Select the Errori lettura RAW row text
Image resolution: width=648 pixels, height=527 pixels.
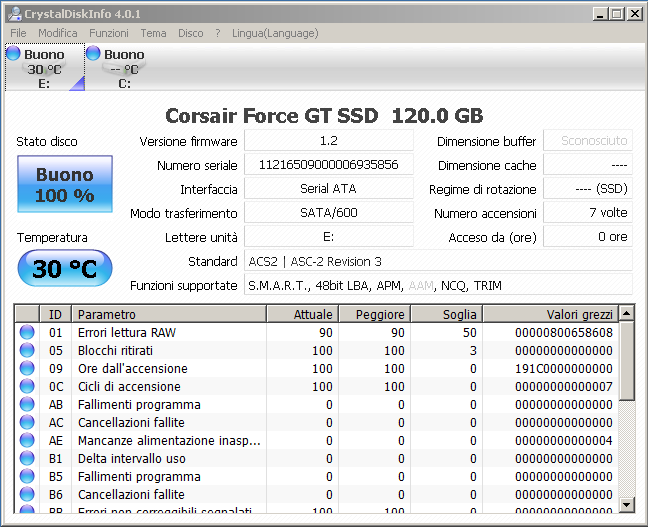point(127,332)
